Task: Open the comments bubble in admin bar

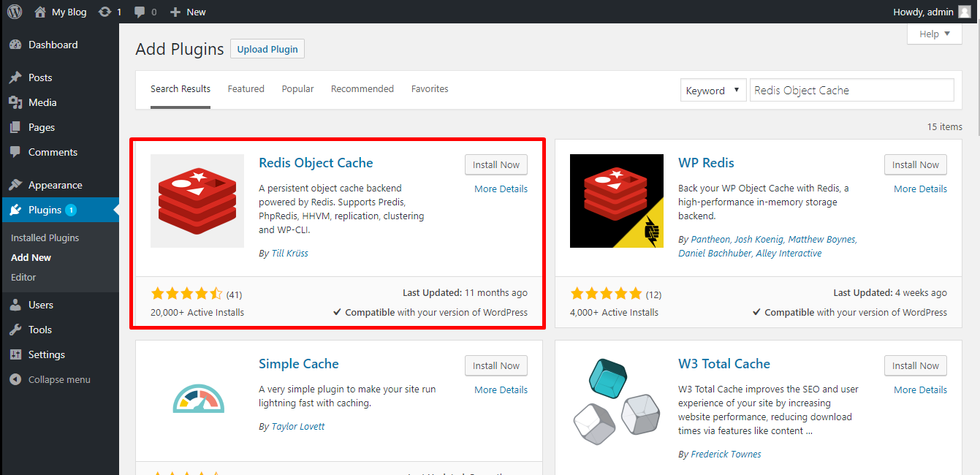Action: tap(139, 12)
